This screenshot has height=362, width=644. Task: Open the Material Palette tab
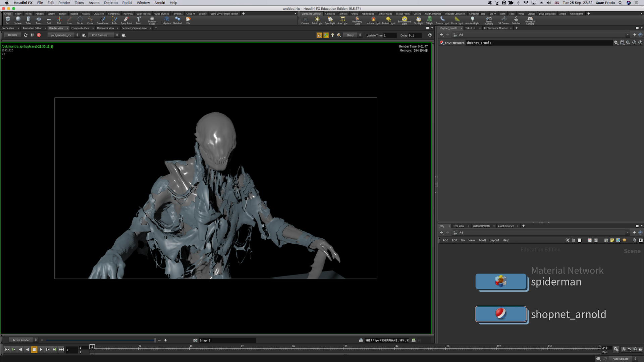click(x=481, y=226)
